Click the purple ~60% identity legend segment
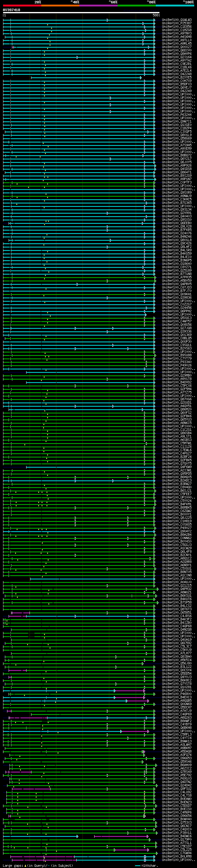 [98, 6]
